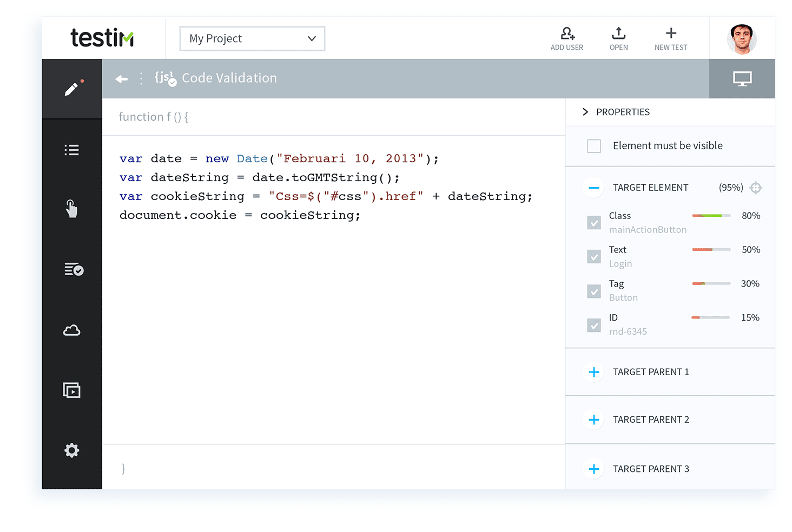Open the My Project dropdown

pyautogui.click(x=252, y=39)
